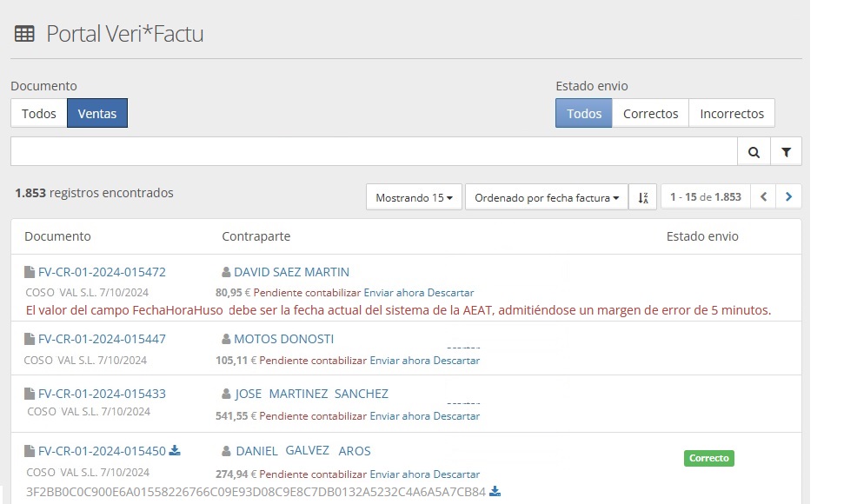Download document FV-CR-01-2024-015450 icon
857x504 pixels.
pyautogui.click(x=175, y=450)
